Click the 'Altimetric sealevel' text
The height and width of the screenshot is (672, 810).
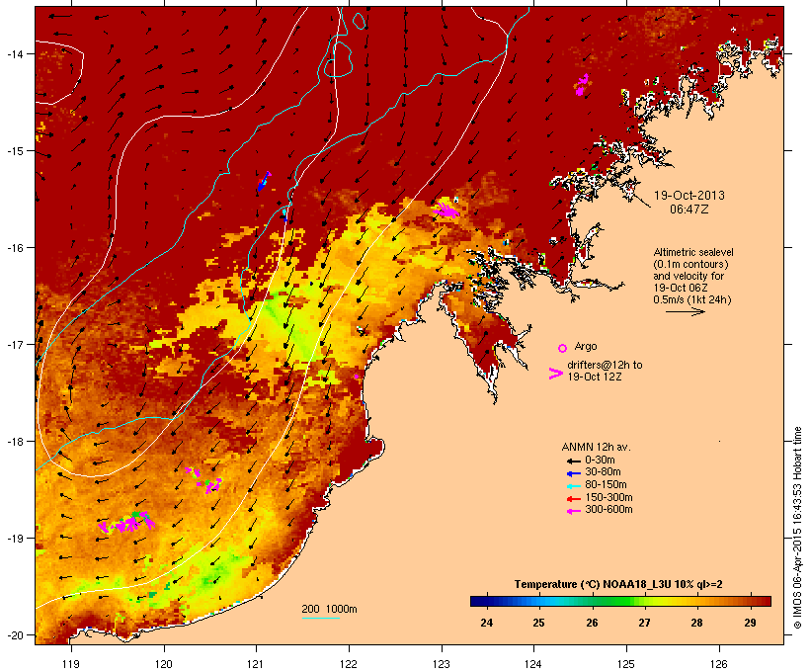click(693, 252)
